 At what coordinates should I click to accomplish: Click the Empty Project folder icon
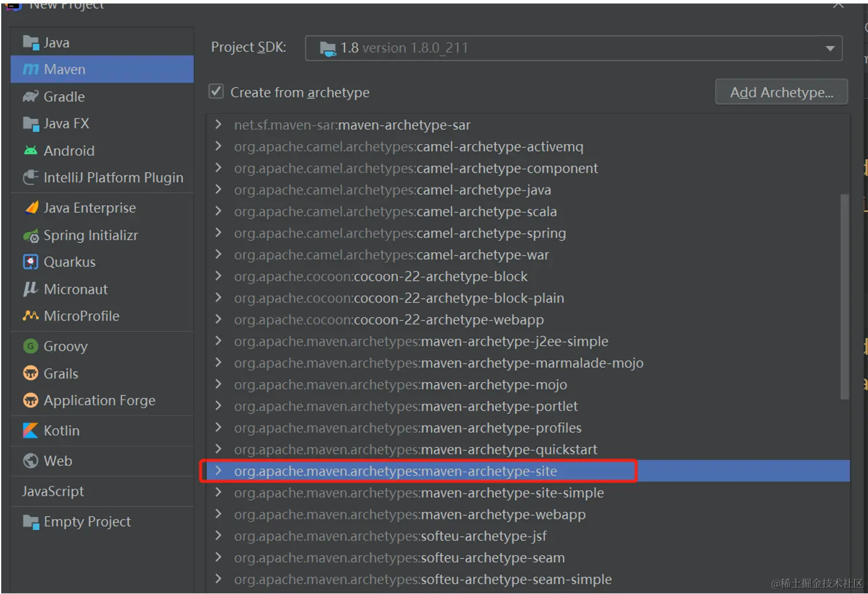(31, 522)
